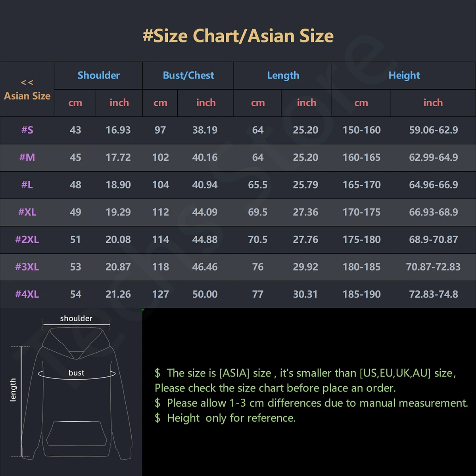
Task: Click the "bust" label on hoodie diagram
Action: [76, 373]
